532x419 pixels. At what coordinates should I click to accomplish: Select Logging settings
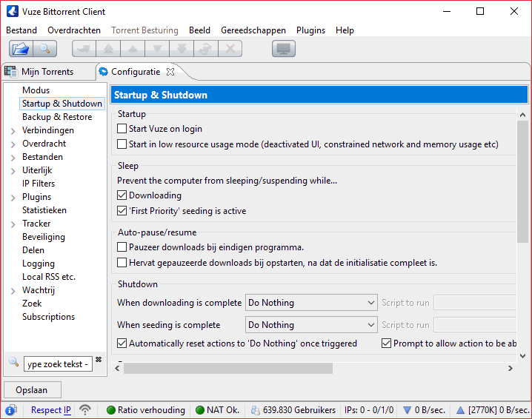pos(39,264)
